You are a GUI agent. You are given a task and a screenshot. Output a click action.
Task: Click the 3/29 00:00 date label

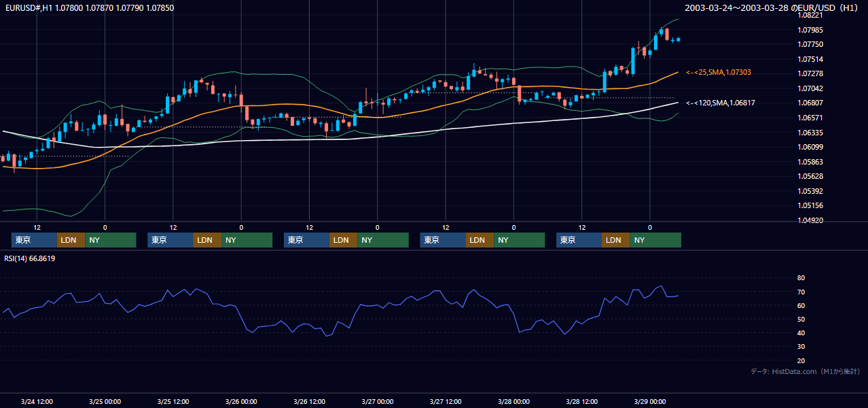click(x=650, y=401)
